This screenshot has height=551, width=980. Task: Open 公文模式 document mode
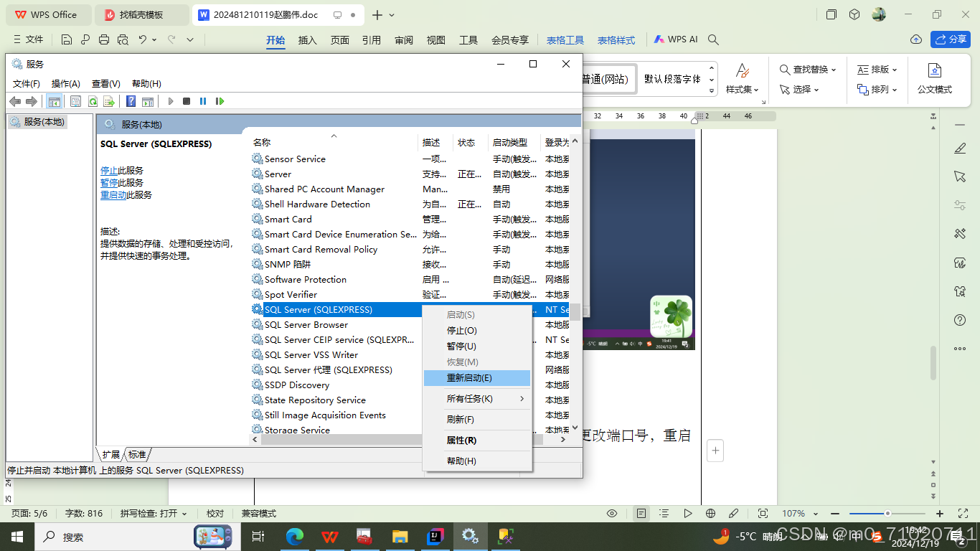click(934, 79)
